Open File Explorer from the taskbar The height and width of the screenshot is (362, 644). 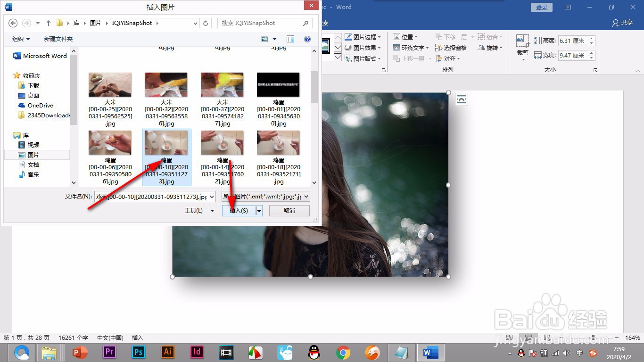tap(49, 352)
